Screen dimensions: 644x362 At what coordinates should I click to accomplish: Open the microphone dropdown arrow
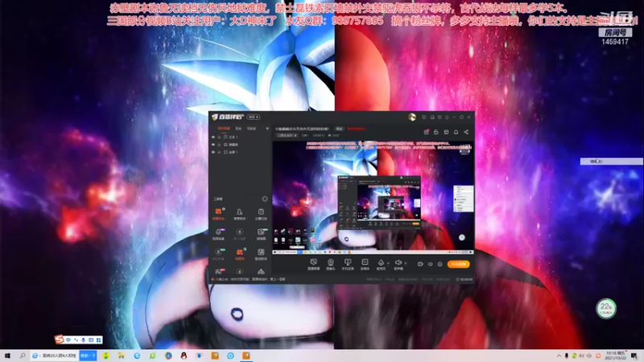388,263
